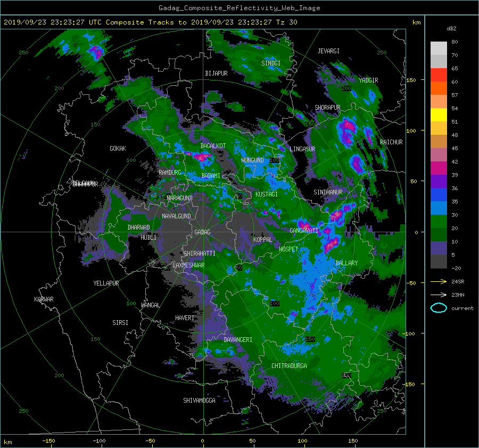This screenshot has height=448, width=479.
Task: Select the HUNGUND label
Action: coord(252,160)
